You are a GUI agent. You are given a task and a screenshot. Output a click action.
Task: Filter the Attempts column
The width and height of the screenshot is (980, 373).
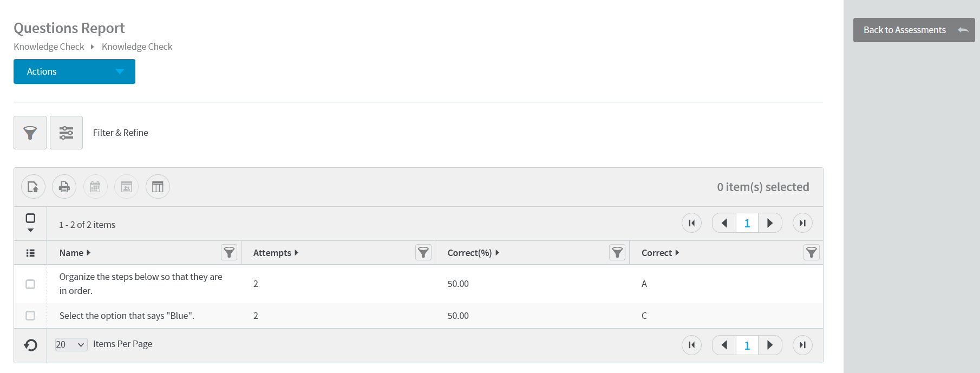(x=423, y=252)
